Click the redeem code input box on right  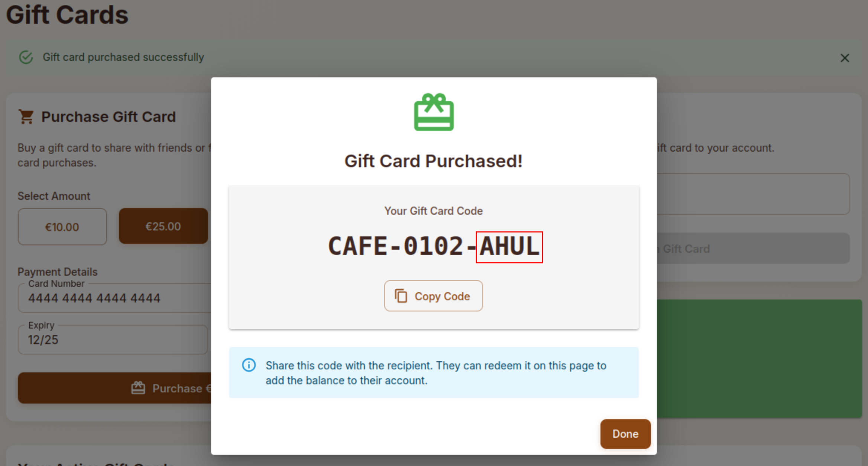(x=753, y=194)
